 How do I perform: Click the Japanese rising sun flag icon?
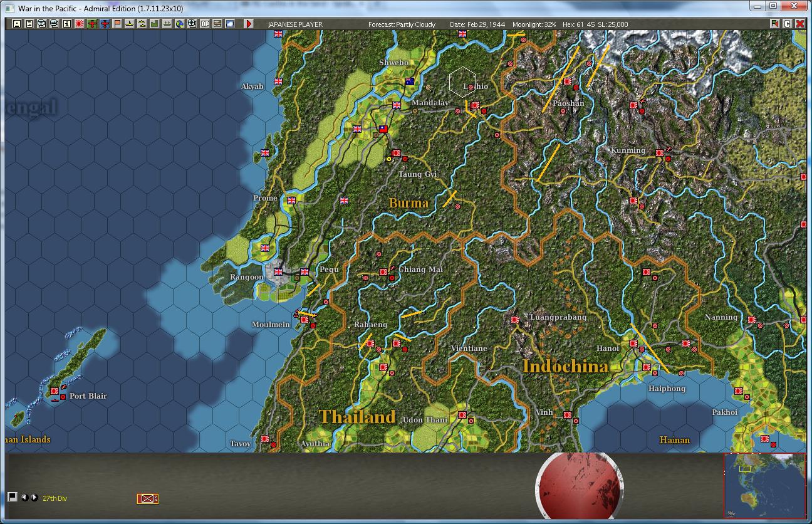pos(80,24)
